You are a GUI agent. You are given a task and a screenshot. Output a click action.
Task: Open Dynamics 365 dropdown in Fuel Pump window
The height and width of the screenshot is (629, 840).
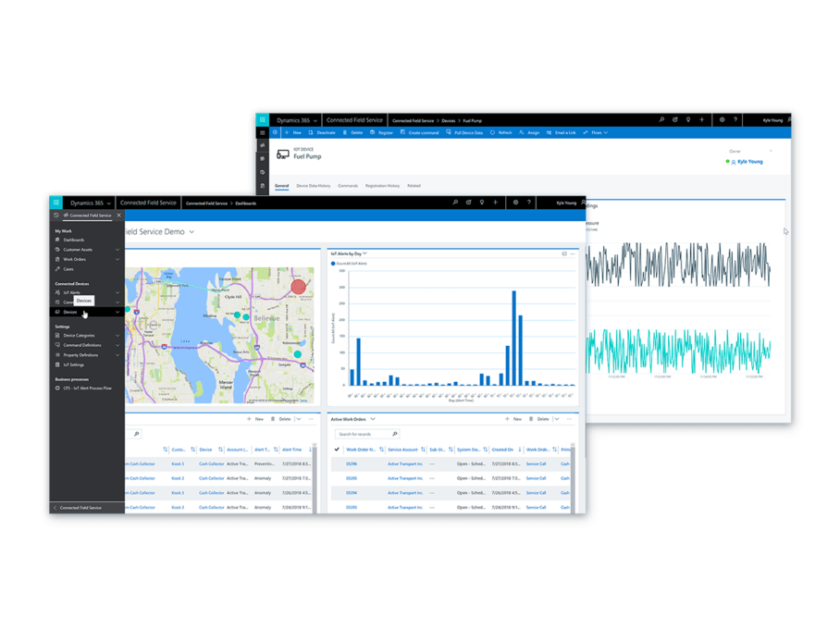pos(297,120)
